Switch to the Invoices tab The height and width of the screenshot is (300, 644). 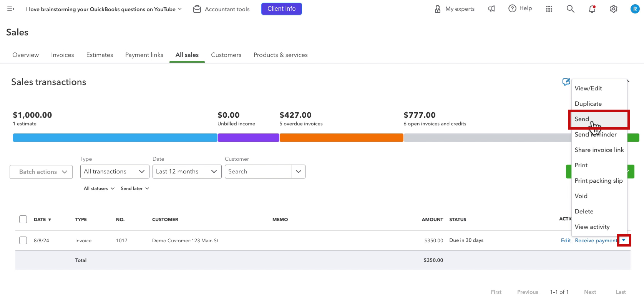pyautogui.click(x=62, y=55)
